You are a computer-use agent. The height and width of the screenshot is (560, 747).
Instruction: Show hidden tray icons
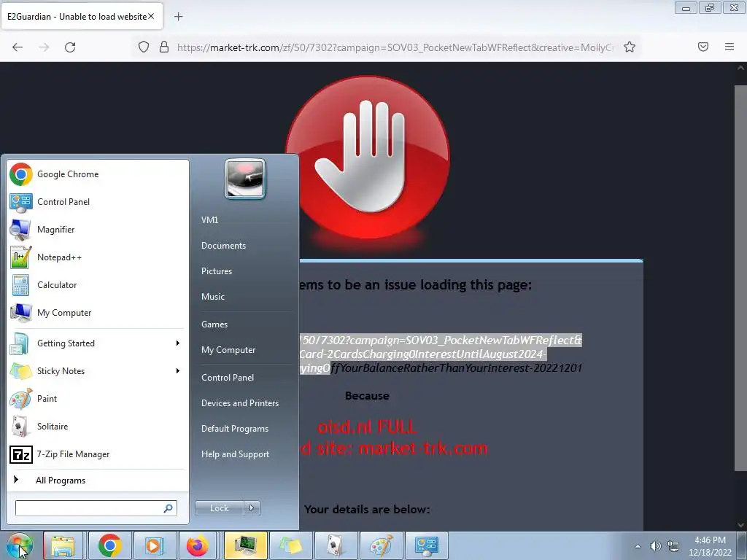click(638, 546)
